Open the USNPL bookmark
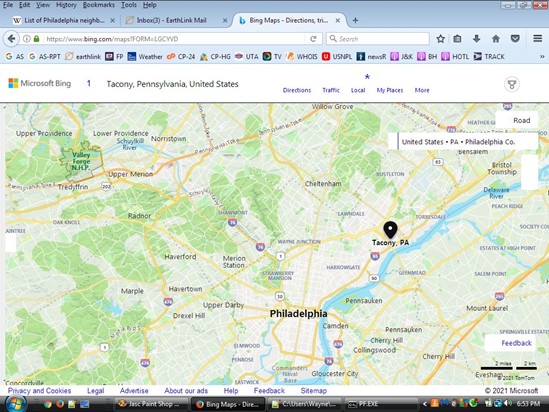 [337, 56]
